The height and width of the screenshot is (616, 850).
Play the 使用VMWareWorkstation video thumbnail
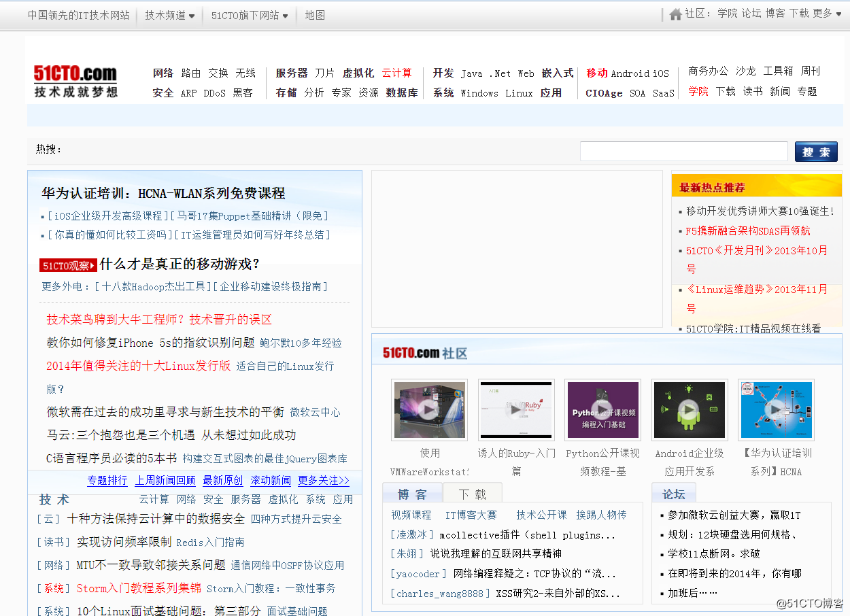[x=429, y=410]
